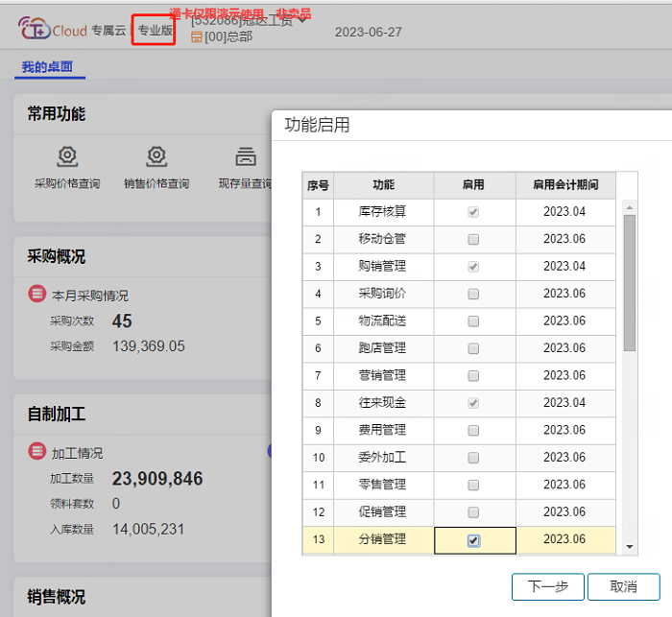The height and width of the screenshot is (617, 672).
Task: Select the 零售管理 function cell
Action: (x=384, y=485)
